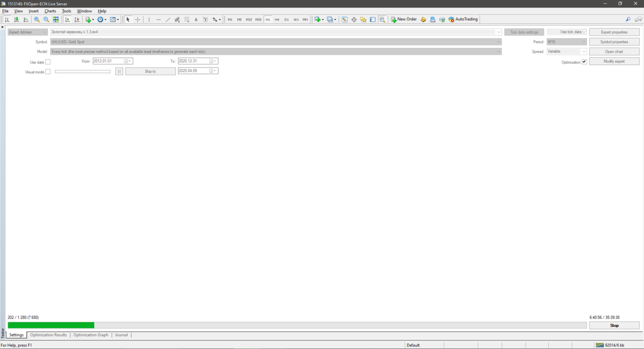Draw a vertical line tool

[x=149, y=19]
